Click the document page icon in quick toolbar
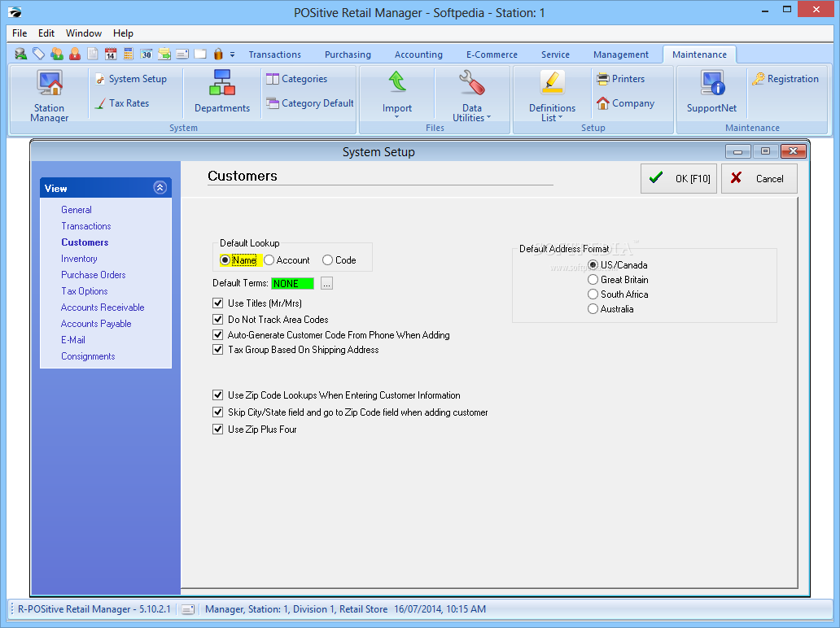840x628 pixels. 93,54
